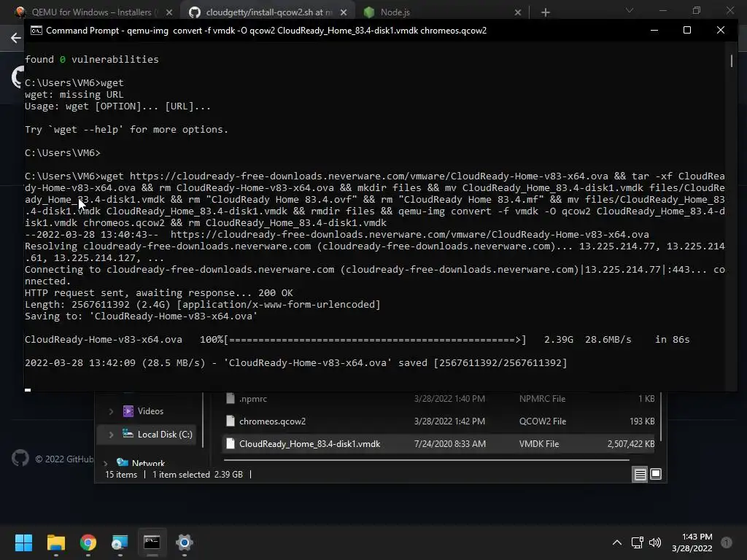Expand the Network tree node
Screen dimensions: 747x560
pyautogui.click(x=105, y=463)
